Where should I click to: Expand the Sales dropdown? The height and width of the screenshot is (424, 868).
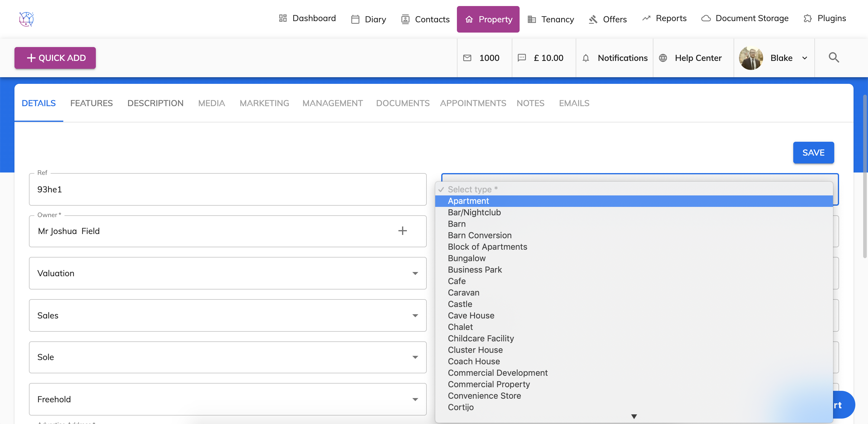(x=415, y=315)
